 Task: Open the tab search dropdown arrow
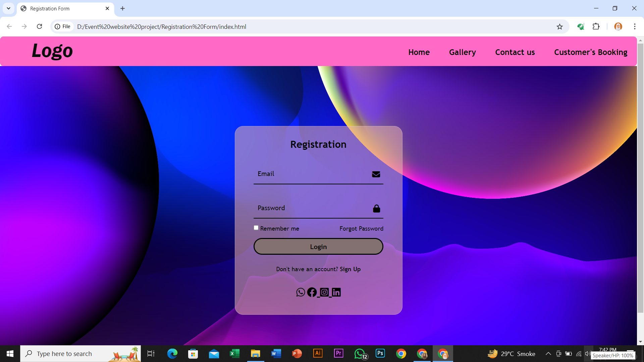[x=8, y=8]
